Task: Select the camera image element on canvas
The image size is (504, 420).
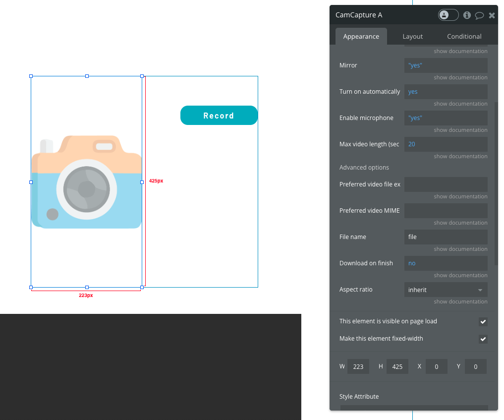Action: 86,182
